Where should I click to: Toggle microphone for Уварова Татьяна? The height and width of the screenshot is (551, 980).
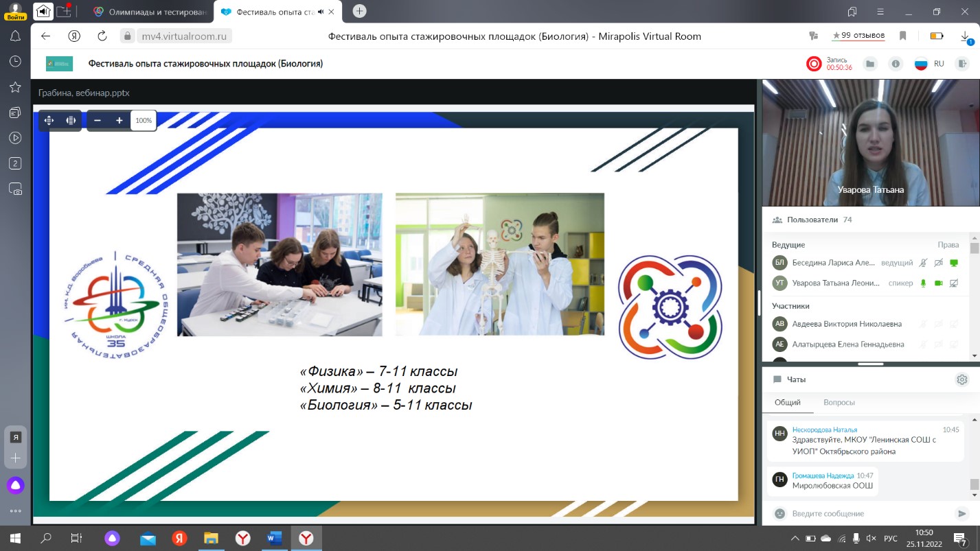tap(924, 283)
